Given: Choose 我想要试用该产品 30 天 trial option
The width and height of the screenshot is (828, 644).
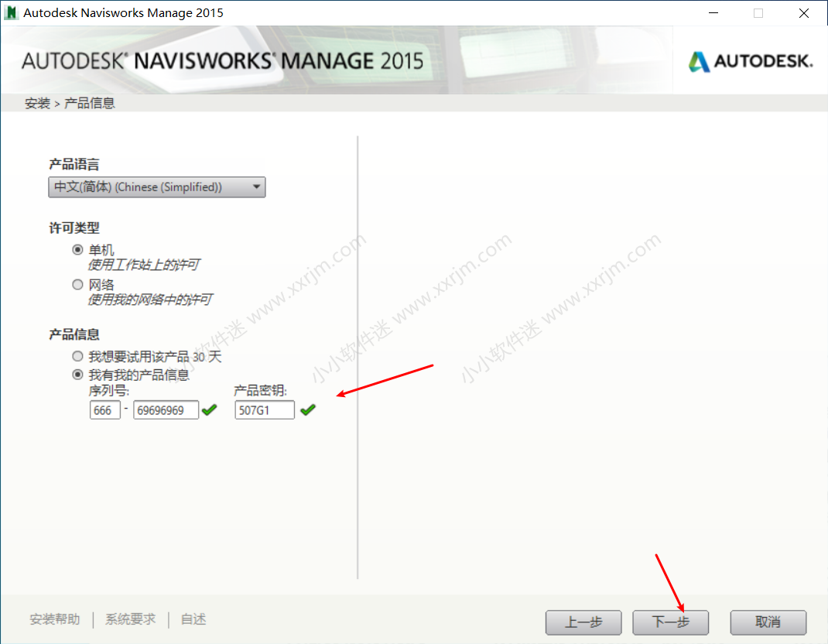Looking at the screenshot, I should click(77, 357).
